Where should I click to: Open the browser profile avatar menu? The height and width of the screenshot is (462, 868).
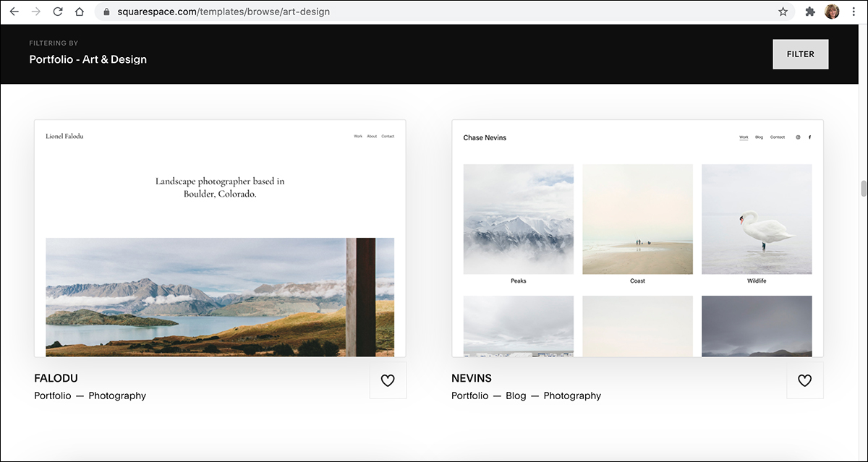pyautogui.click(x=832, y=12)
